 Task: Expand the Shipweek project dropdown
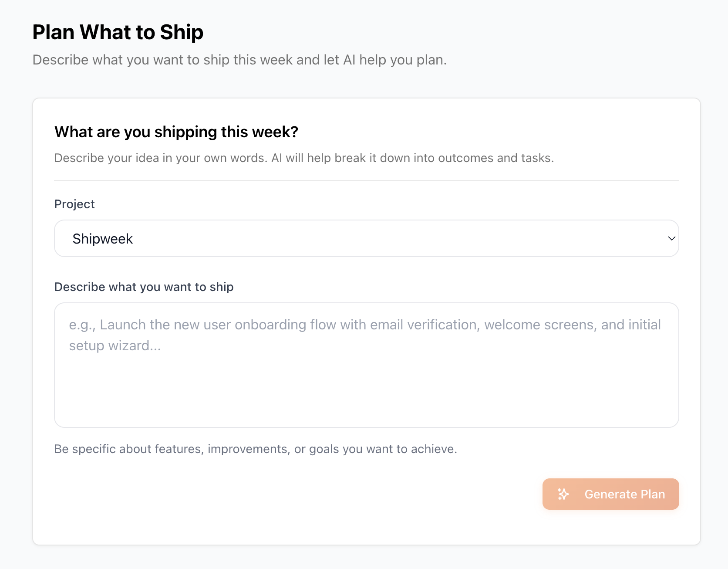(366, 238)
